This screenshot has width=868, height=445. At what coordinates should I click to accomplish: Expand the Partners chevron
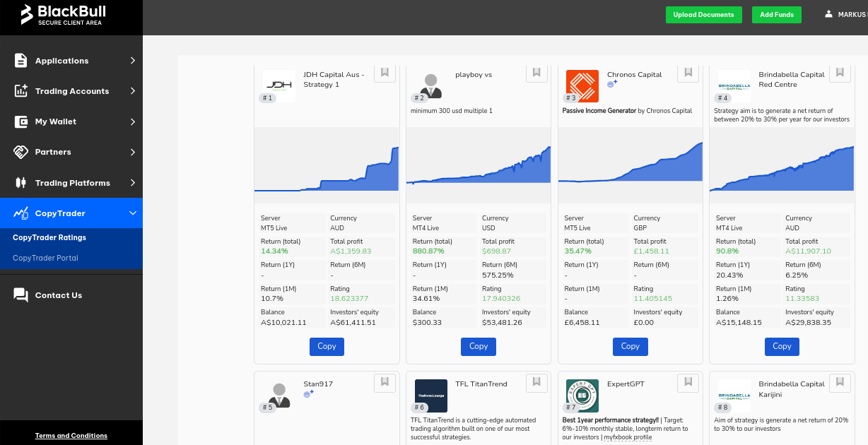click(x=132, y=152)
